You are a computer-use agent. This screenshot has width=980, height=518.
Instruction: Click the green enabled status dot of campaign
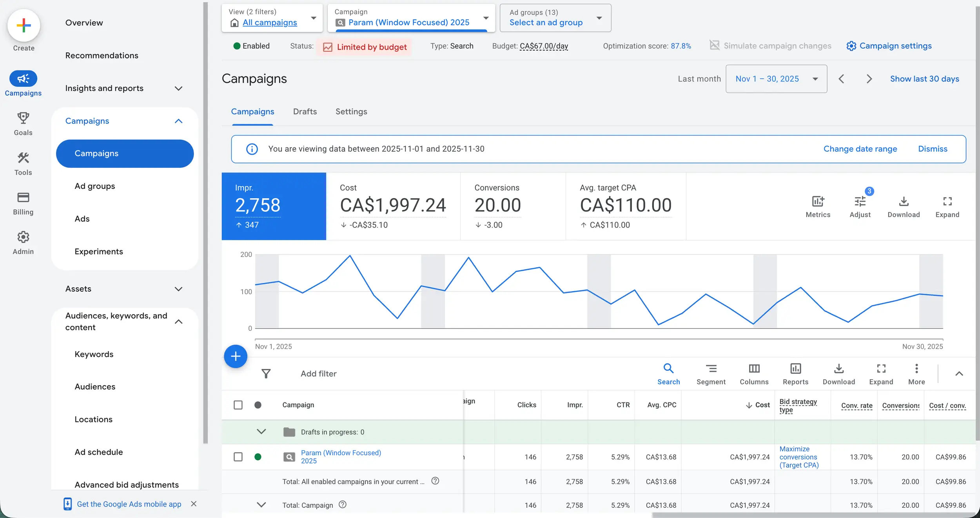(258, 457)
